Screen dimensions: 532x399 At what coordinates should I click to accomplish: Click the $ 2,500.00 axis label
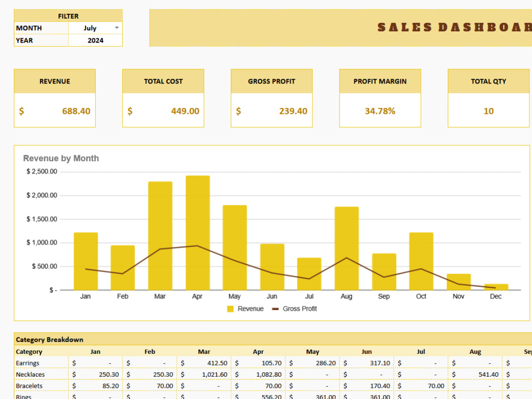click(41, 172)
